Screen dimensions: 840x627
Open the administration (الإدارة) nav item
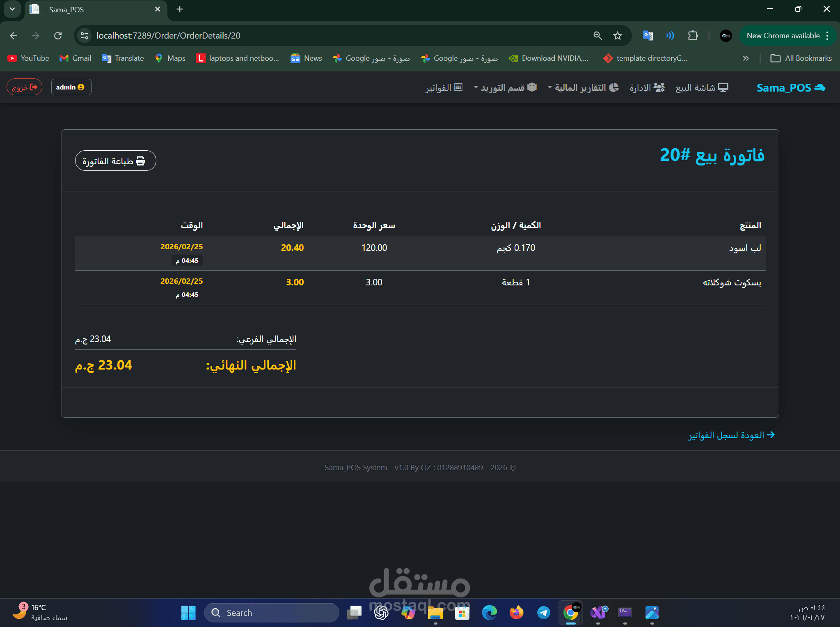tap(647, 88)
